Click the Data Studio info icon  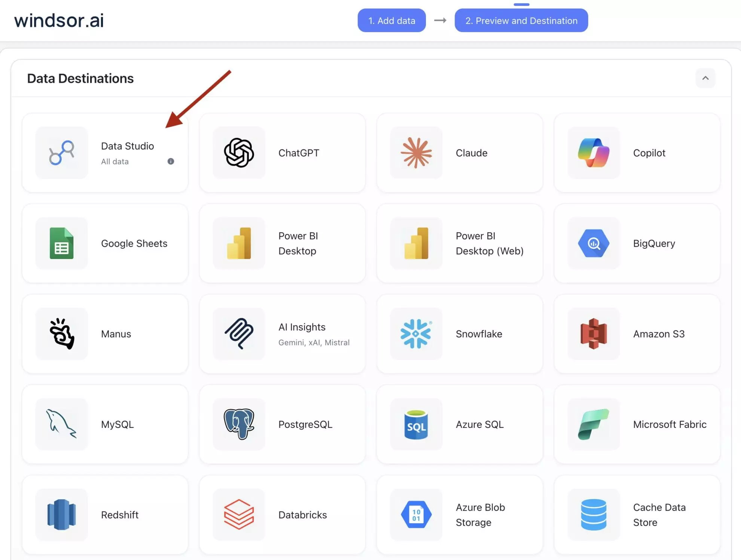pyautogui.click(x=171, y=161)
